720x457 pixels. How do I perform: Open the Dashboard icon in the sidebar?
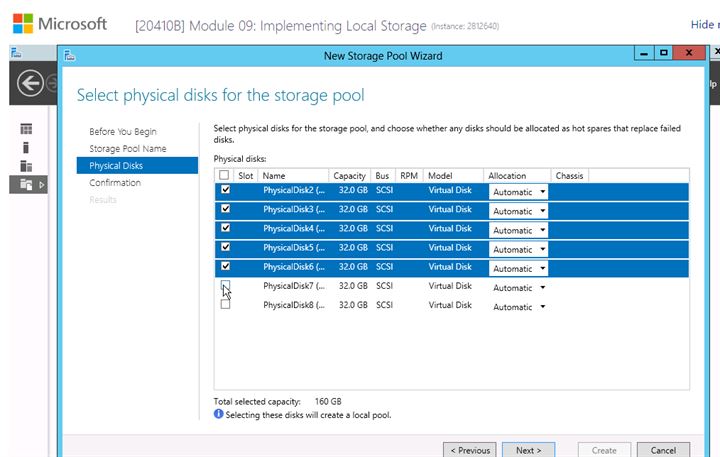coord(27,129)
